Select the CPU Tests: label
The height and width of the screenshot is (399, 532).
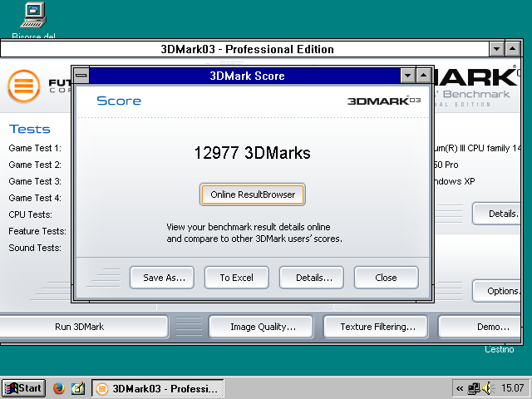(30, 214)
